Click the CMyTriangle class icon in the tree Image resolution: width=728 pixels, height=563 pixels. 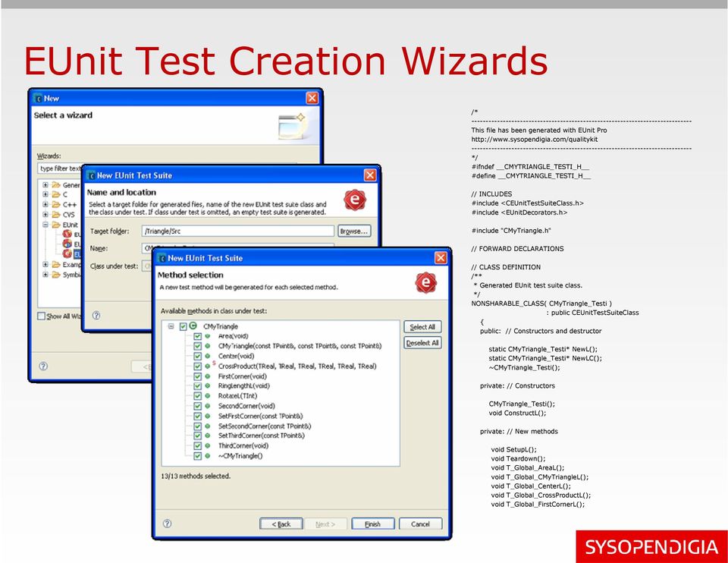[193, 326]
